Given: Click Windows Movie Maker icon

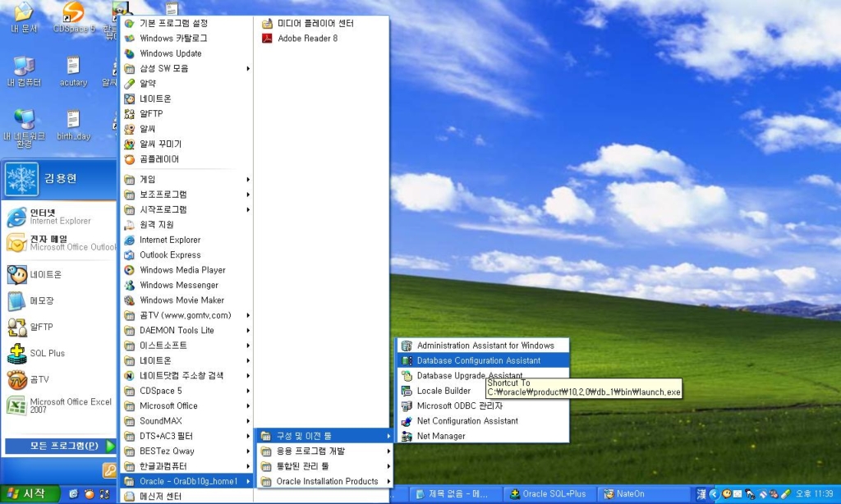Looking at the screenshot, I should pos(129,300).
